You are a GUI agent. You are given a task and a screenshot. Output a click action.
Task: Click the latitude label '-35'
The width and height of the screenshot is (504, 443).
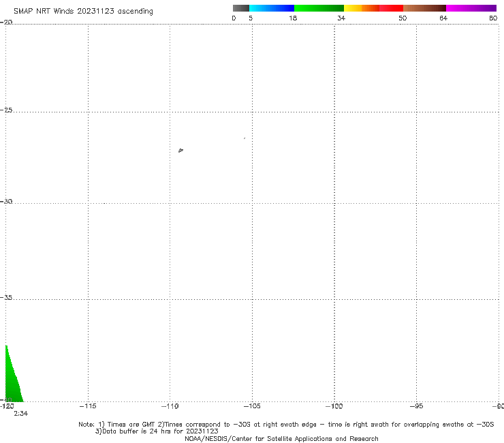click(x=6, y=298)
